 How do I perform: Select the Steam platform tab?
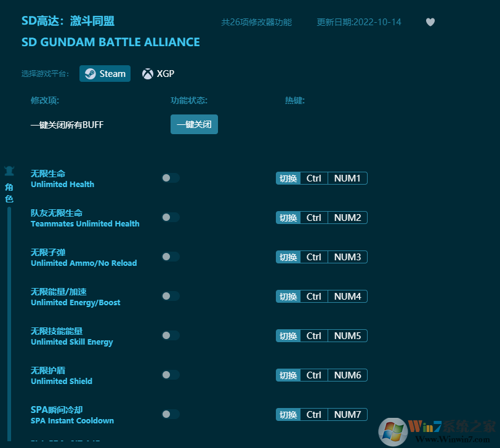click(105, 74)
